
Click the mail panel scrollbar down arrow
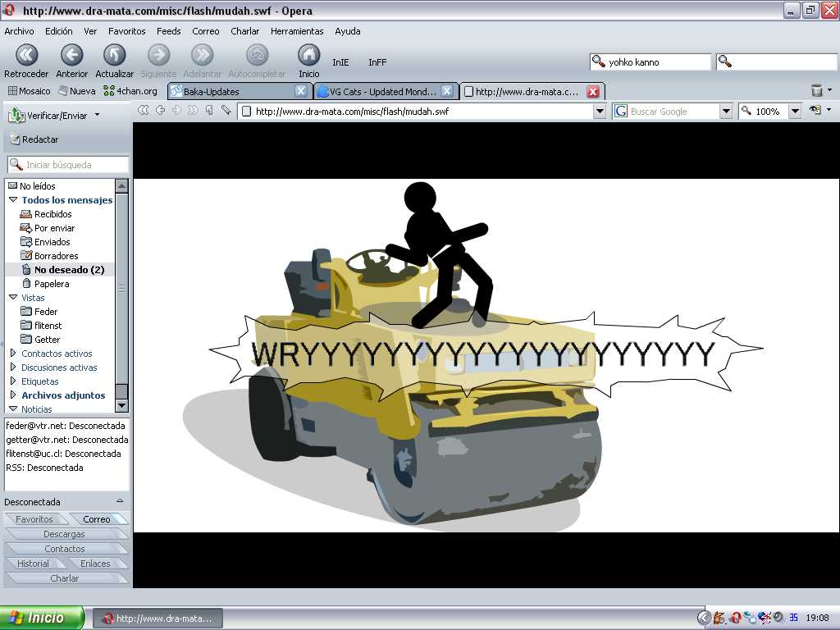point(121,405)
